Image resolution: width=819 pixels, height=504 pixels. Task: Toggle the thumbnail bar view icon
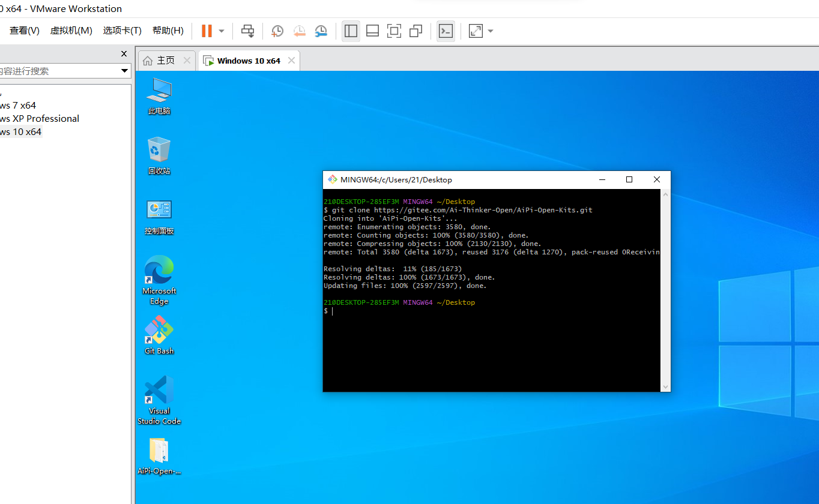(x=372, y=31)
